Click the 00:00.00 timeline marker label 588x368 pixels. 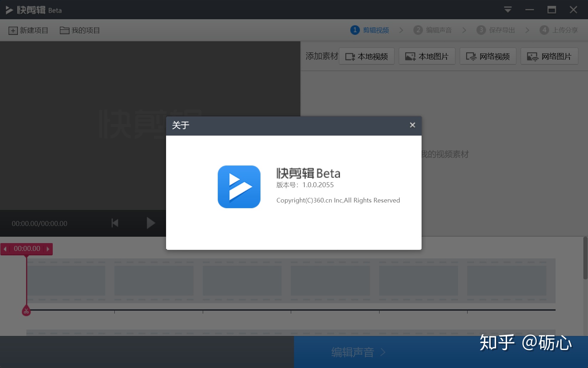click(27, 249)
